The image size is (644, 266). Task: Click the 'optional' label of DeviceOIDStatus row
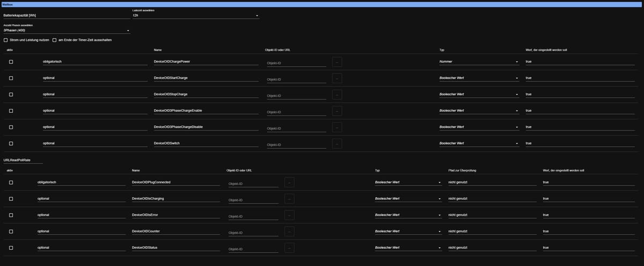(43, 248)
